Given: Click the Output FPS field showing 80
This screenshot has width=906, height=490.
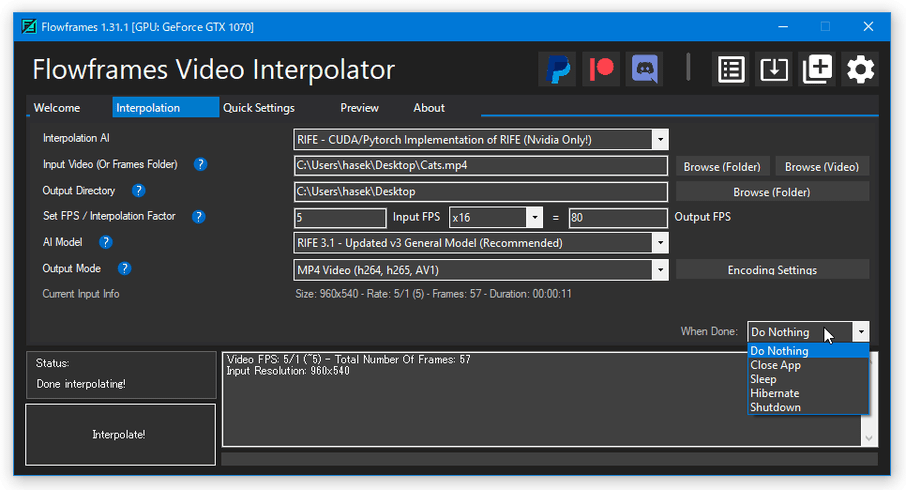Looking at the screenshot, I should click(618, 218).
